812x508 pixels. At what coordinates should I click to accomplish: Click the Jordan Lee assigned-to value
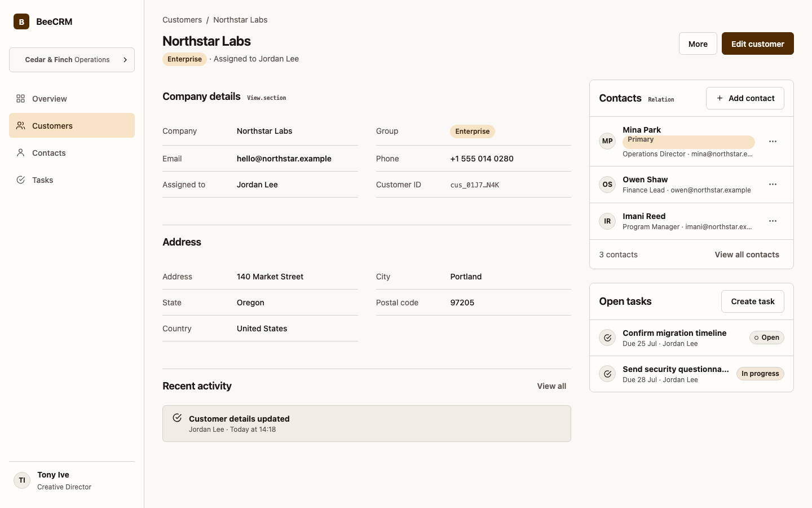coord(257,185)
